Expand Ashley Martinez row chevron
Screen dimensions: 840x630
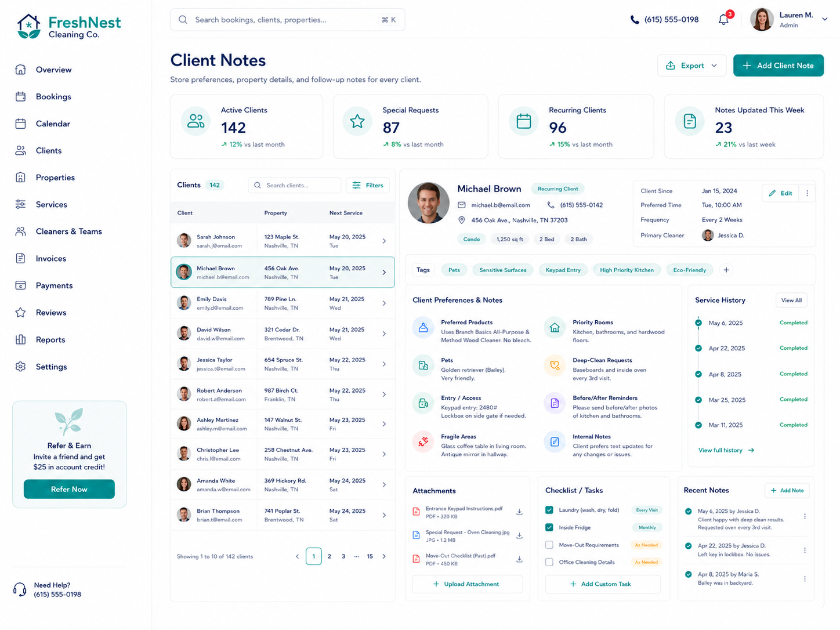pyautogui.click(x=384, y=424)
